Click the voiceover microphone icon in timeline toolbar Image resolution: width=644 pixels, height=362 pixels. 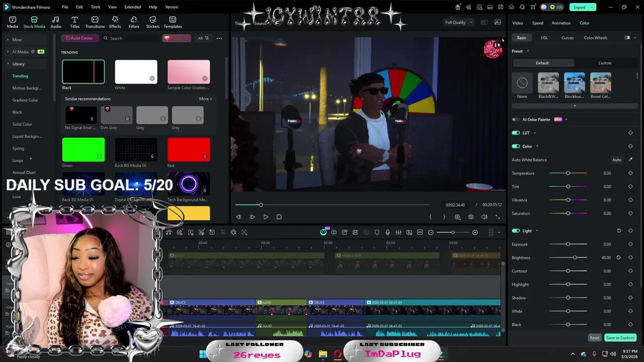pyautogui.click(x=387, y=232)
